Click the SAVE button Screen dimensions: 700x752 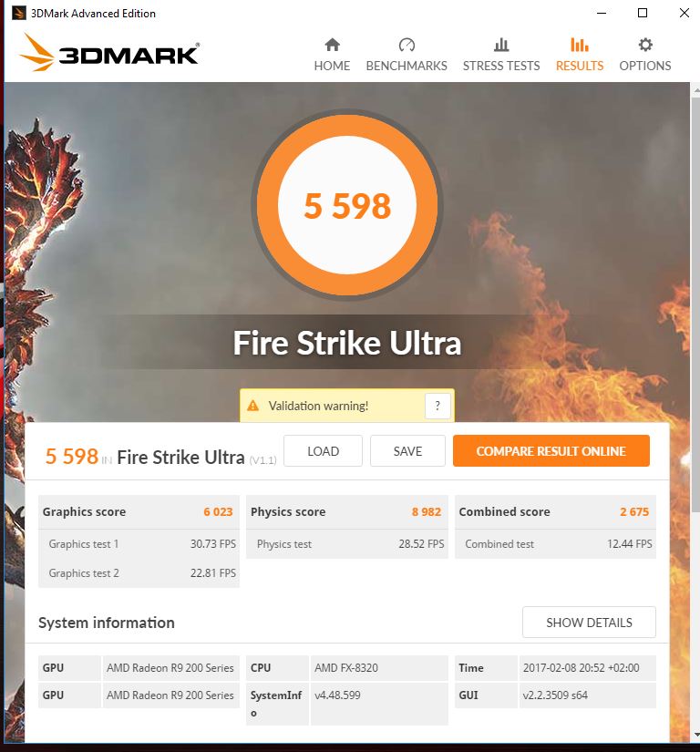pyautogui.click(x=407, y=451)
